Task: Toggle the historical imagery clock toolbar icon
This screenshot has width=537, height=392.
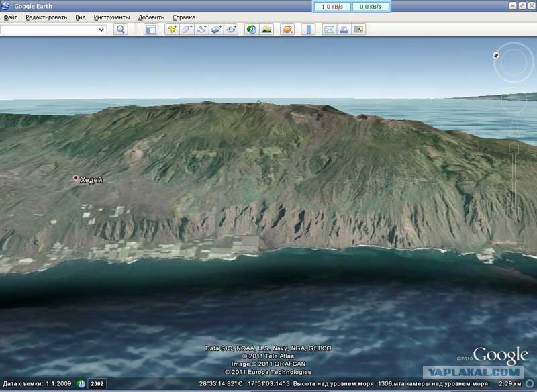Action: 252,30
